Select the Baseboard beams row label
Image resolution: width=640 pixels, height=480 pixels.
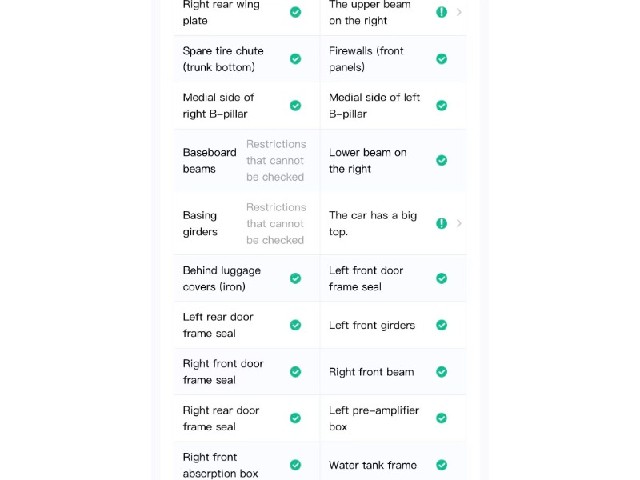[x=209, y=160]
